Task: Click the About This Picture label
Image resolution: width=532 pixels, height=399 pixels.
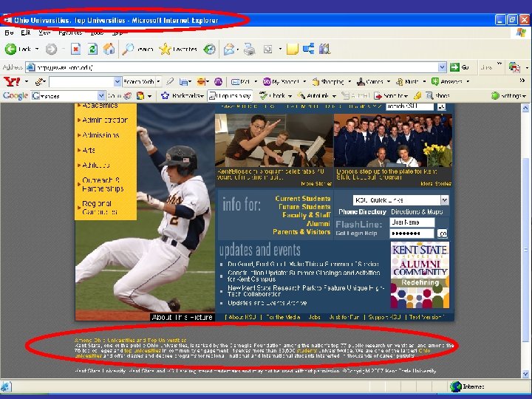Action: tap(183, 317)
